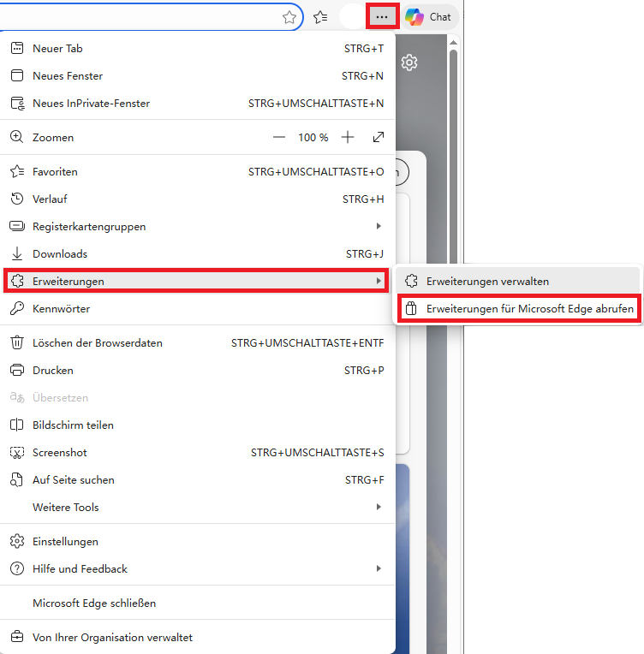Click Von Ihrer Organisation verwaltet
The height and width of the screenshot is (654, 644).
[198, 638]
